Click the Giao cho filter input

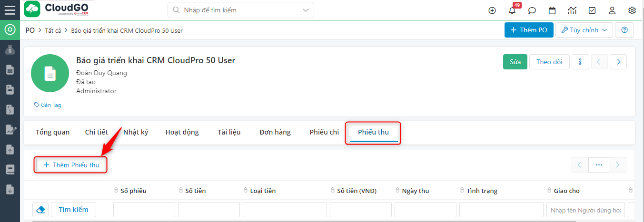[x=585, y=210]
